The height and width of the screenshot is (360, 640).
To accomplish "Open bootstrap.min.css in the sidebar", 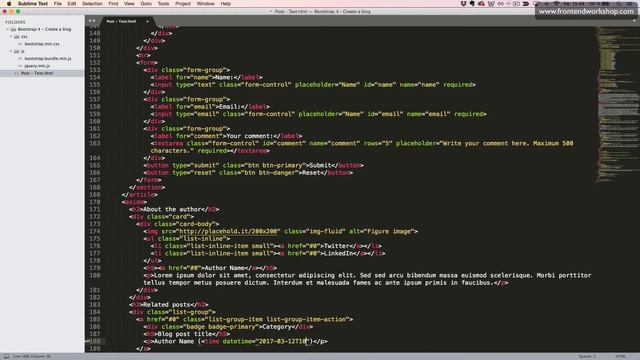I will [42, 44].
